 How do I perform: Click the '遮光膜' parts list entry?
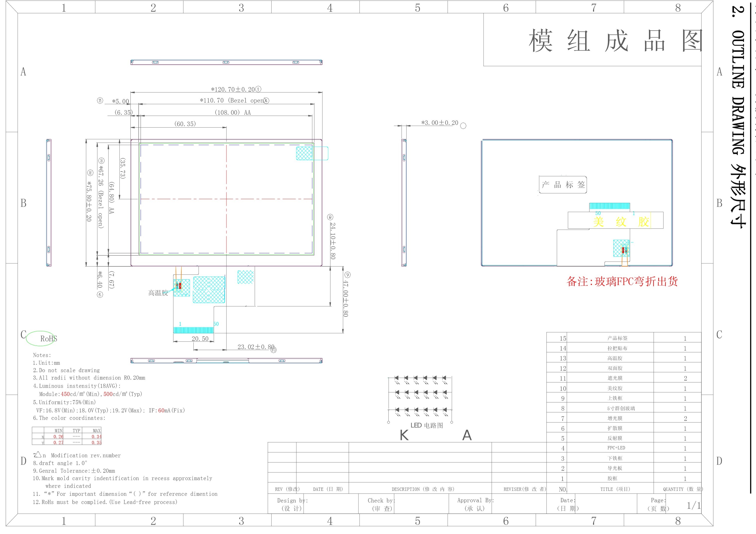pyautogui.click(x=615, y=378)
